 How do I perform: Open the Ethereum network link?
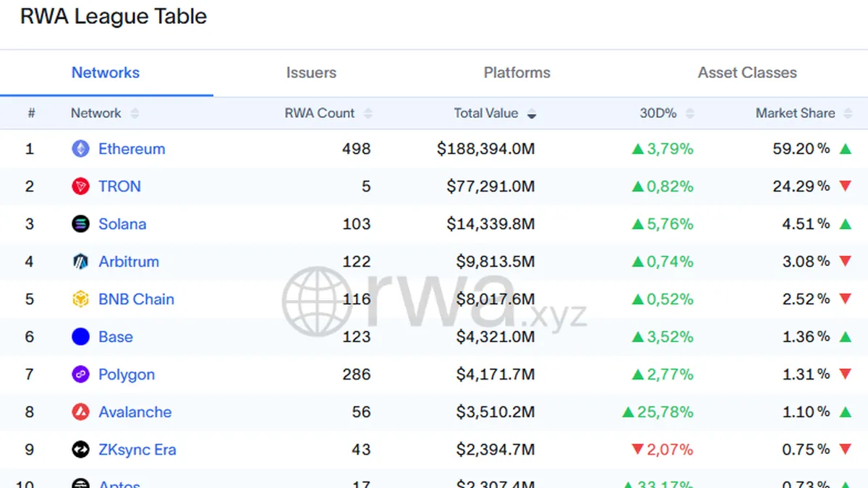click(132, 149)
